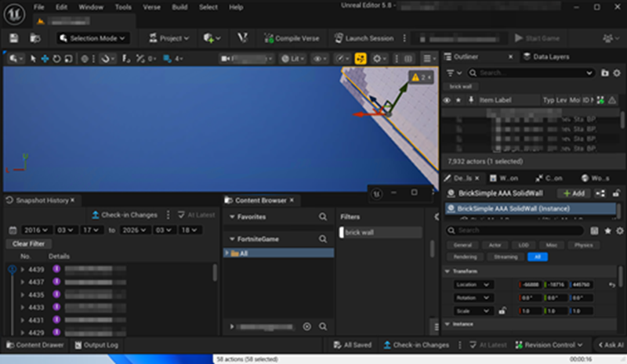
Task: Search FortniteGame tree magnifier icon
Action: coord(323,239)
